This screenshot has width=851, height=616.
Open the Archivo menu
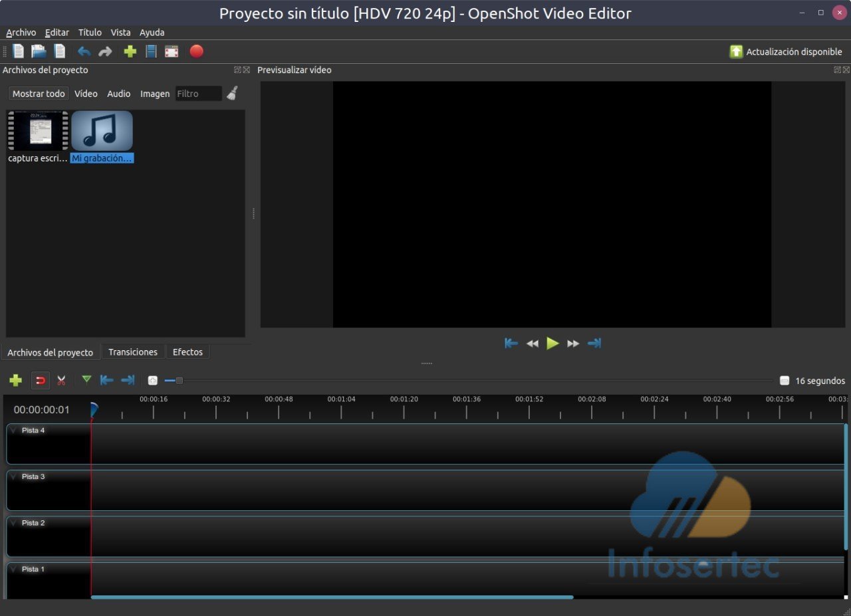click(21, 33)
